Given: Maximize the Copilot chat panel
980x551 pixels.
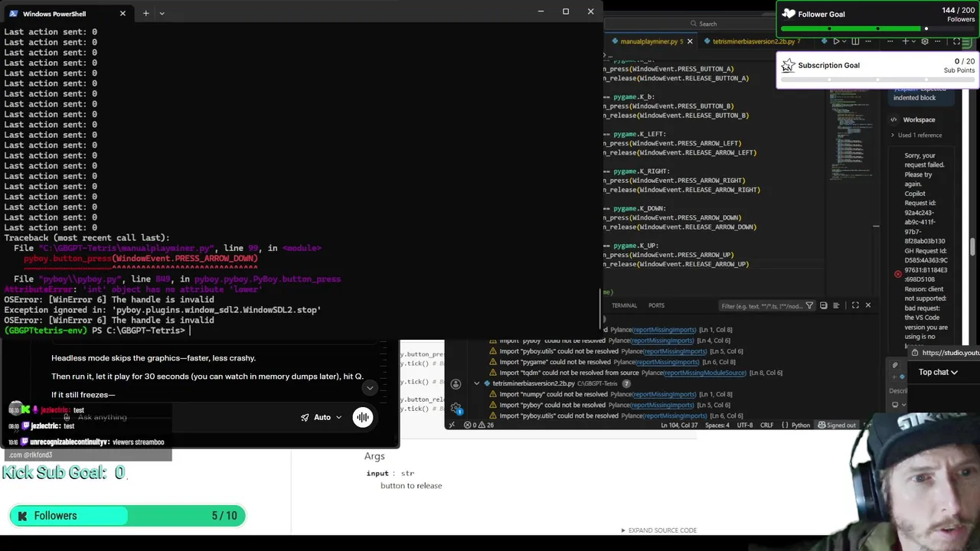Looking at the screenshot, I should pos(956,41).
